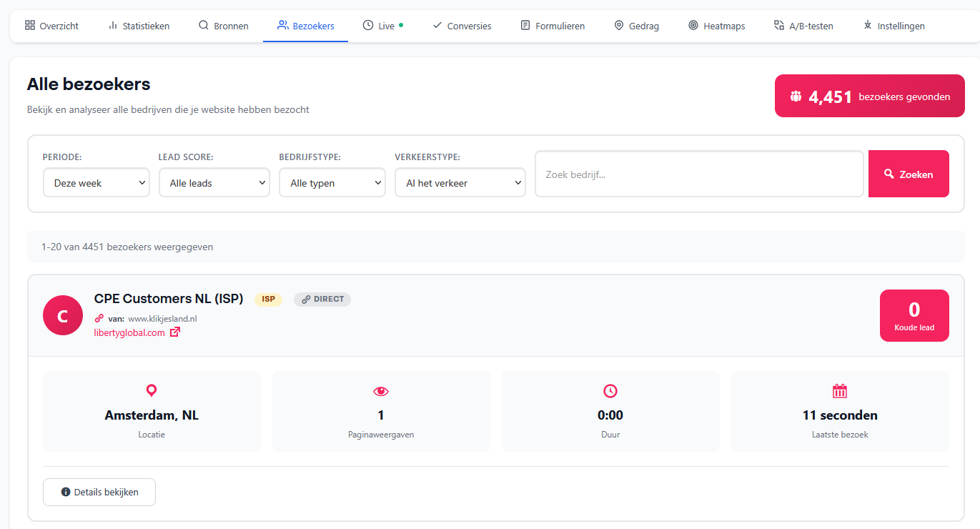
Task: Open the Periode dropdown 'Deze week'
Action: tap(96, 182)
